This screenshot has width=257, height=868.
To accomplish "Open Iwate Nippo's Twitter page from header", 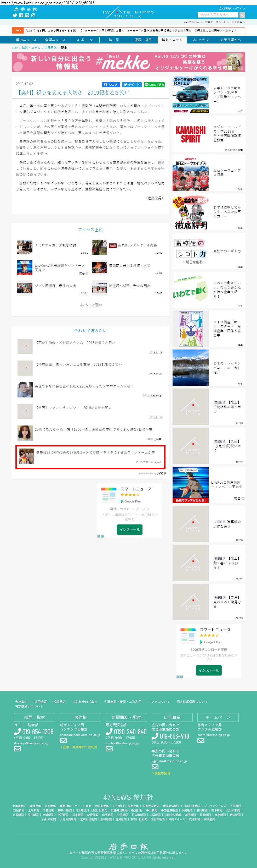I will [x=15, y=15].
